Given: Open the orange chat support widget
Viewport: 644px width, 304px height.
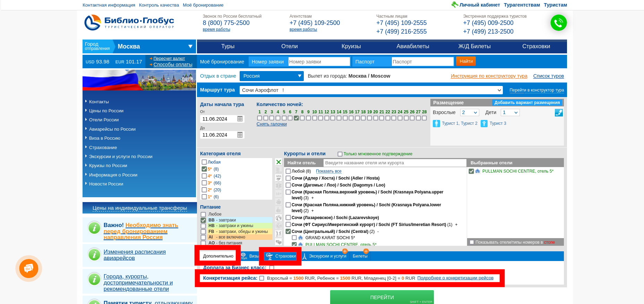Looking at the screenshot, I should click(28, 268).
